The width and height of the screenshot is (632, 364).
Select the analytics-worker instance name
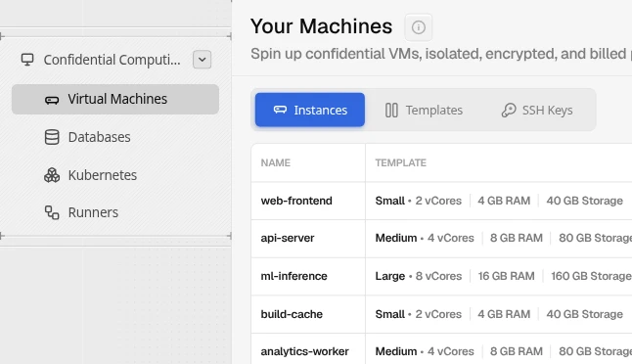point(304,351)
